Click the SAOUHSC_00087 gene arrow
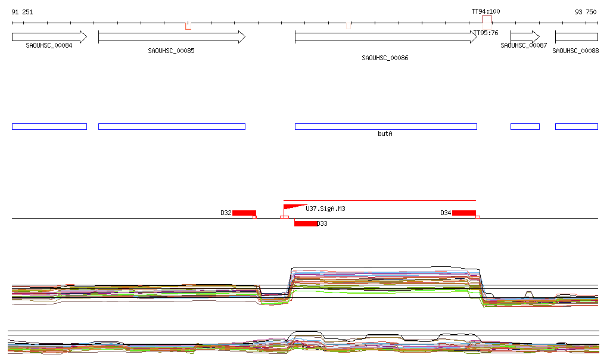This screenshot has width=610, height=364. (x=525, y=37)
